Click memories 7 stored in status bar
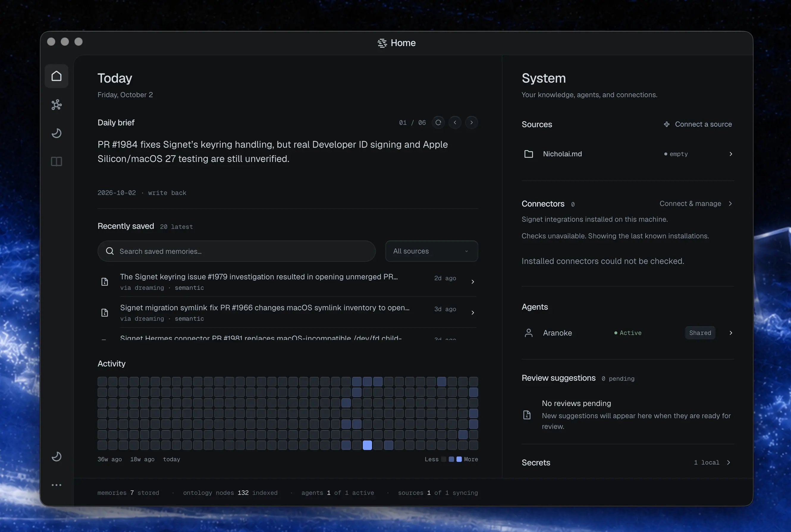The height and width of the screenshot is (532, 791). [128, 493]
